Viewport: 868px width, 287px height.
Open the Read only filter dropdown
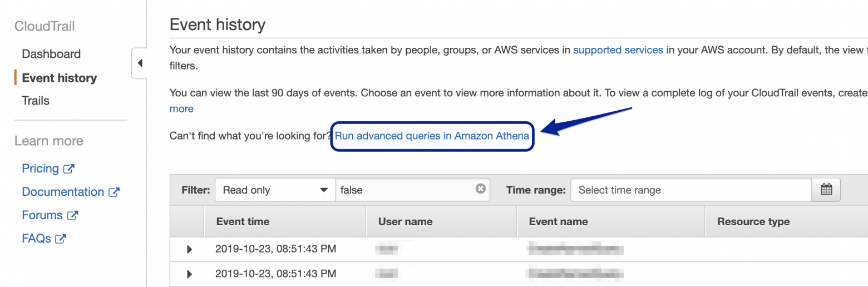pos(275,190)
